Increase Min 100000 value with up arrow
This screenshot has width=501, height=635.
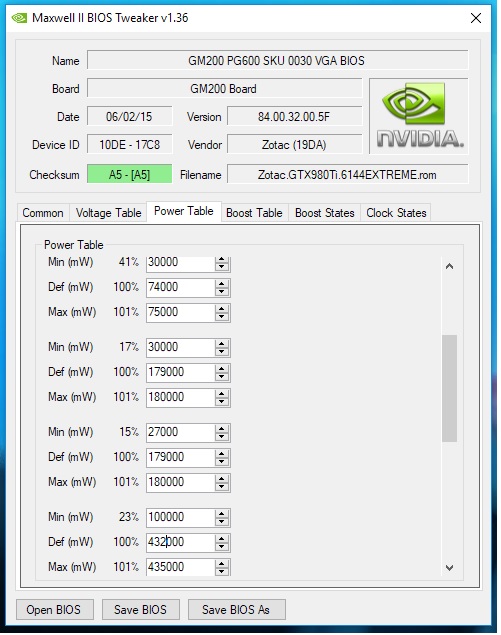coord(222,513)
